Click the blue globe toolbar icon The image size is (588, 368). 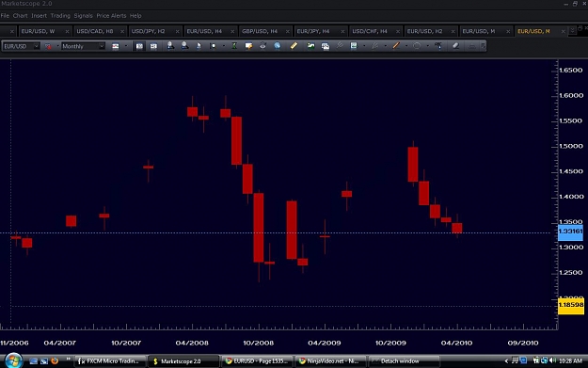pyautogui.click(x=278, y=46)
